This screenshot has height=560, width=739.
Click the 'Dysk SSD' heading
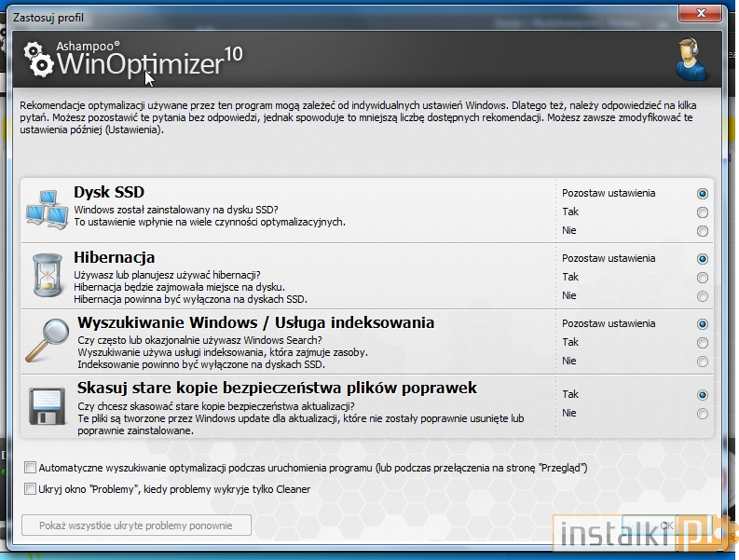pos(109,192)
